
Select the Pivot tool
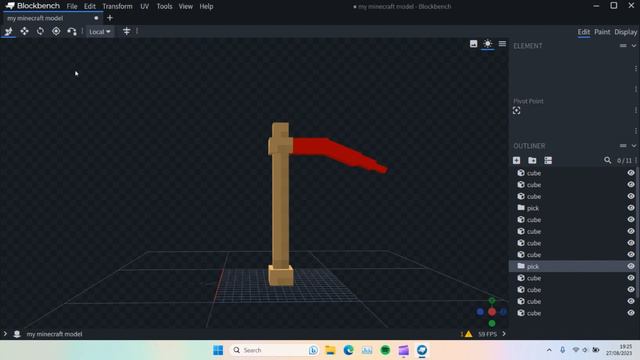coord(56,31)
